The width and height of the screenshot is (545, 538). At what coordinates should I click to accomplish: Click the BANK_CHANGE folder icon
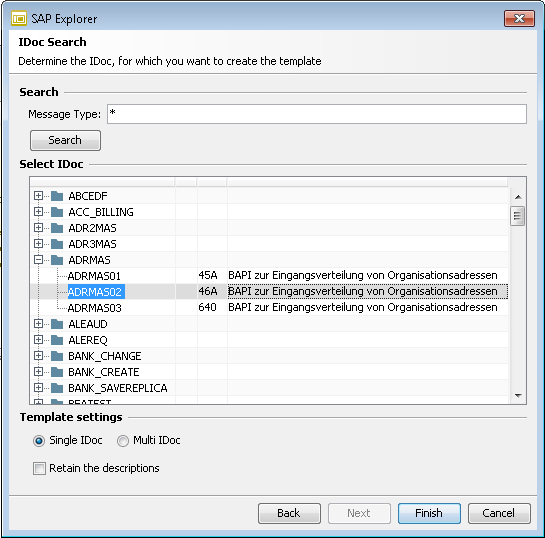(57, 356)
